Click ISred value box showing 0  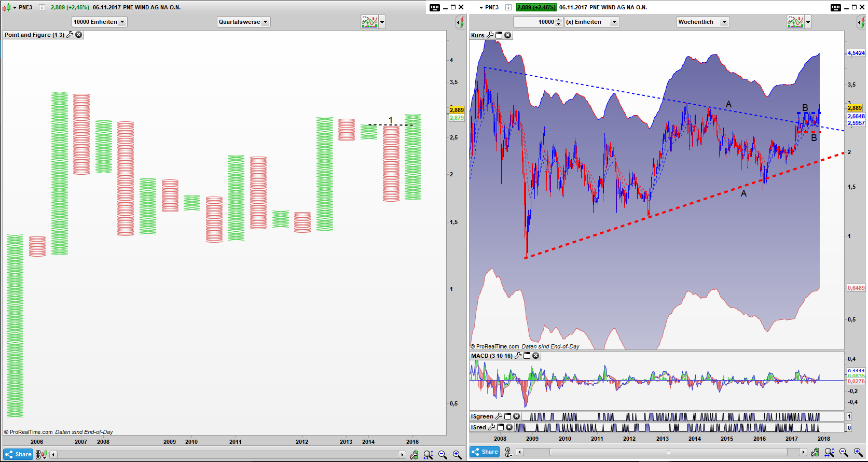(x=849, y=428)
